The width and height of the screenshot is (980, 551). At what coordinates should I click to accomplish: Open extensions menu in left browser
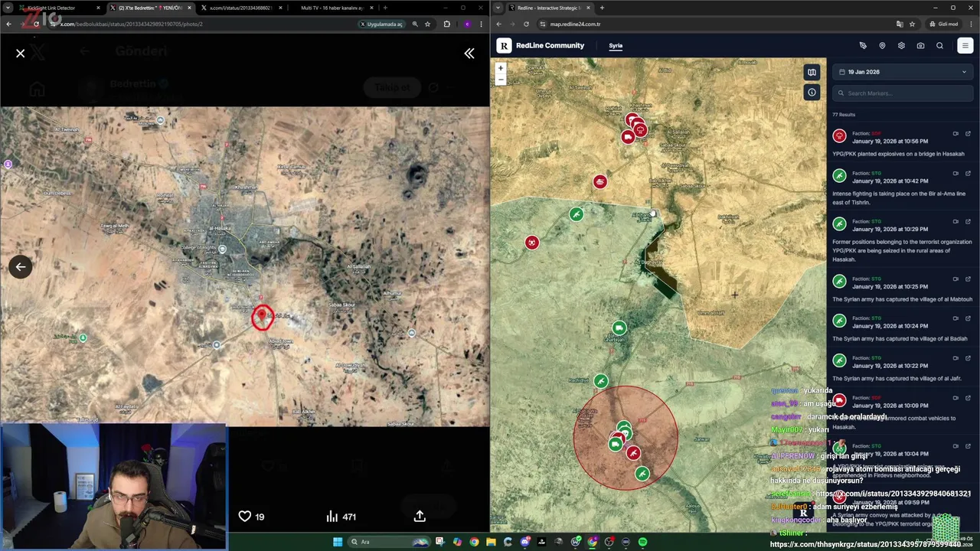point(447,24)
